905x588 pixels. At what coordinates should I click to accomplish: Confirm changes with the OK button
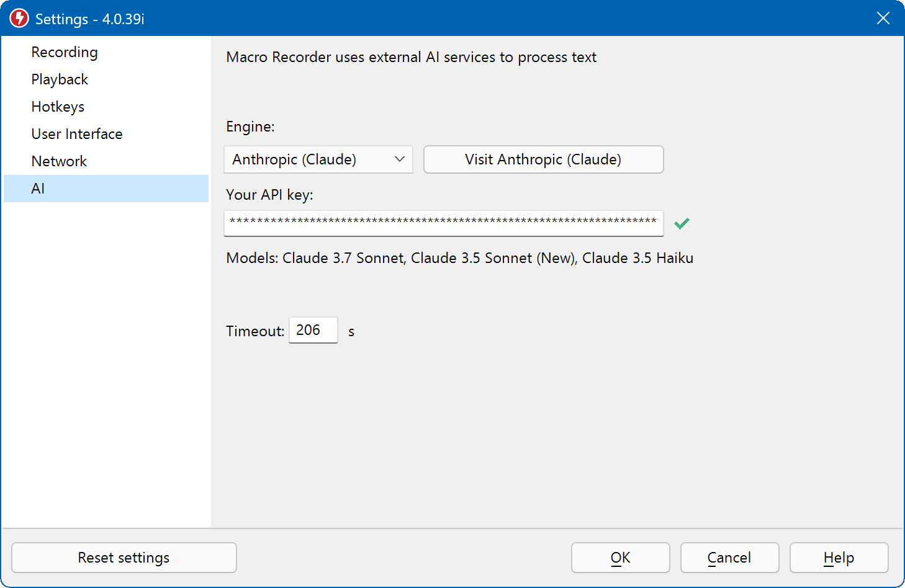click(x=620, y=558)
